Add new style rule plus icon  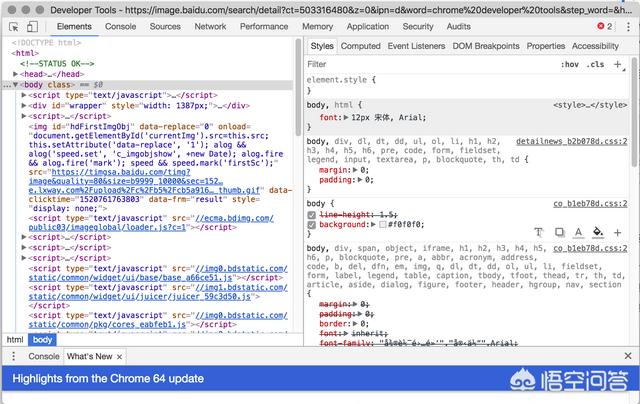coord(618,64)
